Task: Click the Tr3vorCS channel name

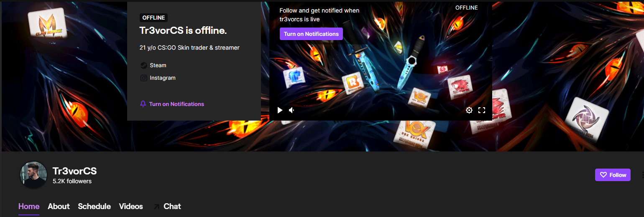Action: (74, 171)
